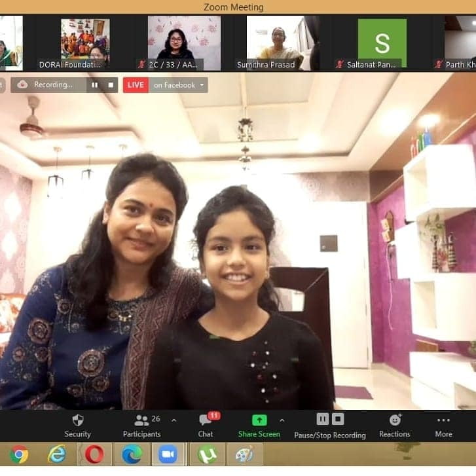476x476 pixels.
Task: Expand the arrow next to Participants
Action: pos(174,420)
